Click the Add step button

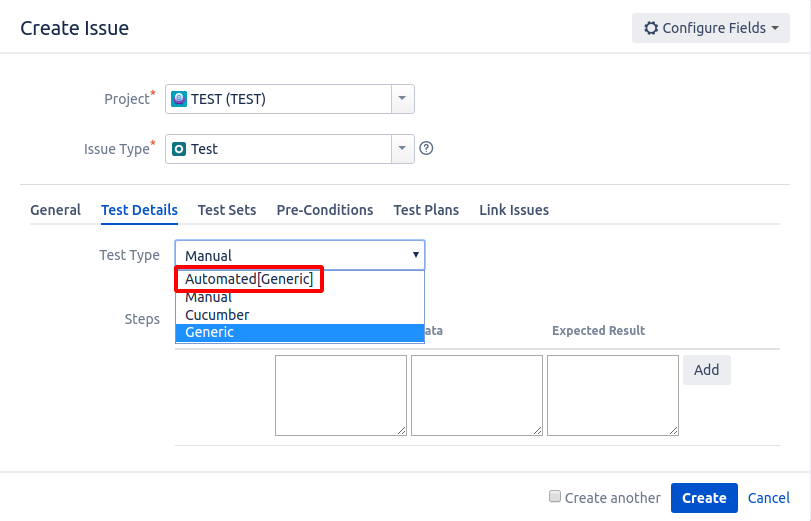[x=707, y=370]
